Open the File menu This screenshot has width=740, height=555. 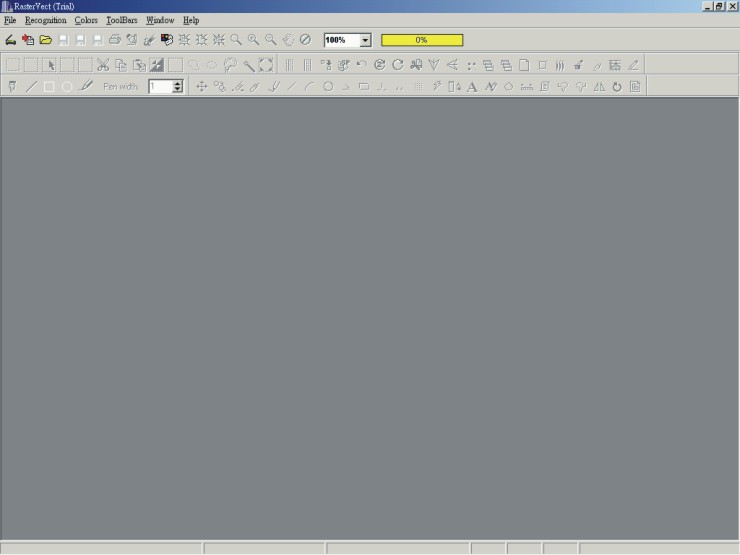pyautogui.click(x=10, y=20)
